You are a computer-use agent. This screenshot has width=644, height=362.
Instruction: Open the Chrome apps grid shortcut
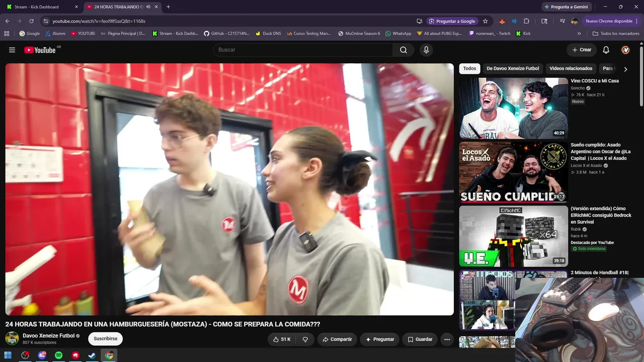point(7,34)
